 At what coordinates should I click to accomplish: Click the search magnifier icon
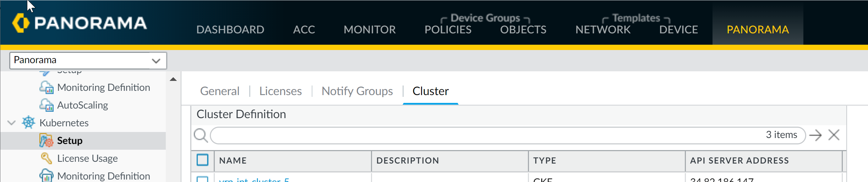click(x=201, y=135)
